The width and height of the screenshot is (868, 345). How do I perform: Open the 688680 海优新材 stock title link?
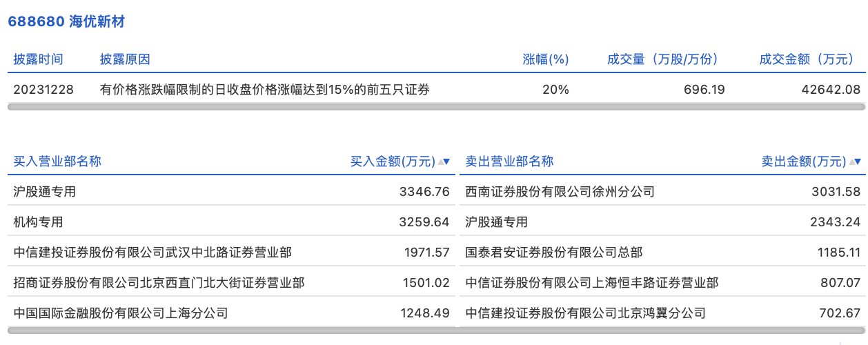pyautogui.click(x=66, y=21)
